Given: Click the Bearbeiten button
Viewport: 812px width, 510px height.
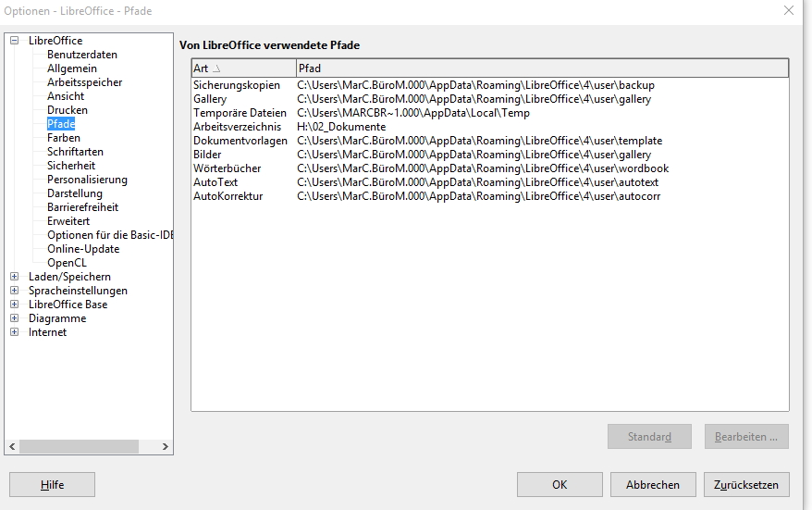Looking at the screenshot, I should (x=746, y=436).
